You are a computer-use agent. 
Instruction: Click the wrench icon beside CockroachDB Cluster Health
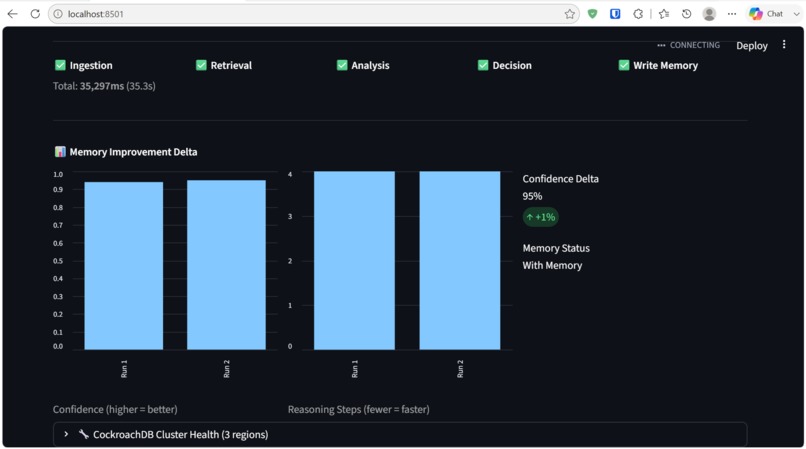(83, 434)
